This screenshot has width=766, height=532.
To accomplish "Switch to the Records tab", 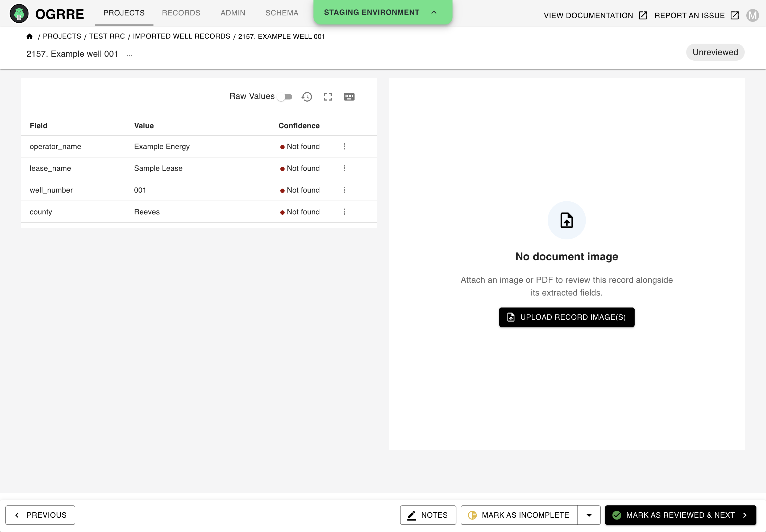I will click(x=181, y=13).
